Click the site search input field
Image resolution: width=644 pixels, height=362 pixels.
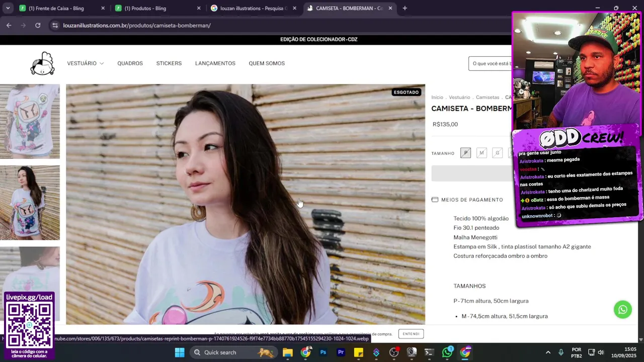click(x=491, y=63)
